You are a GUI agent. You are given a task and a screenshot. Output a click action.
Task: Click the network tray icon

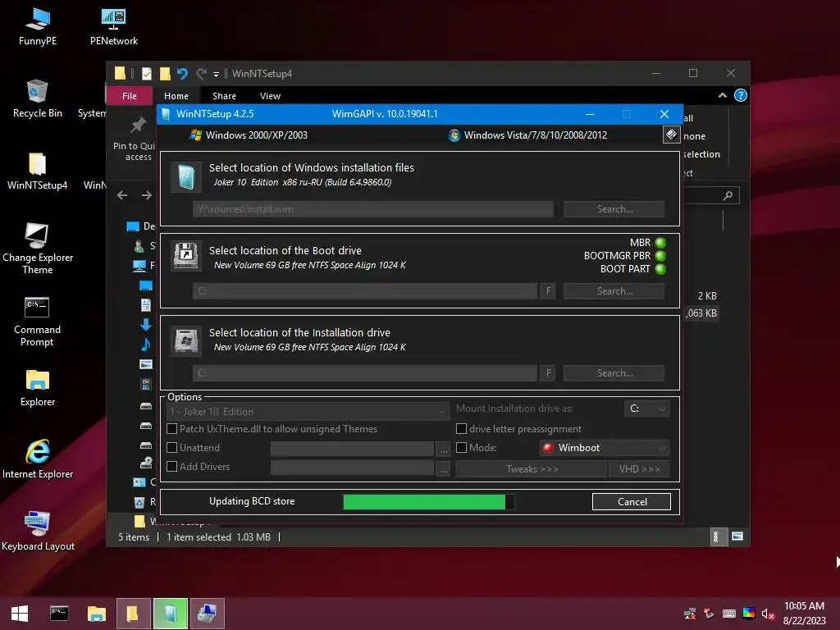tap(690, 614)
